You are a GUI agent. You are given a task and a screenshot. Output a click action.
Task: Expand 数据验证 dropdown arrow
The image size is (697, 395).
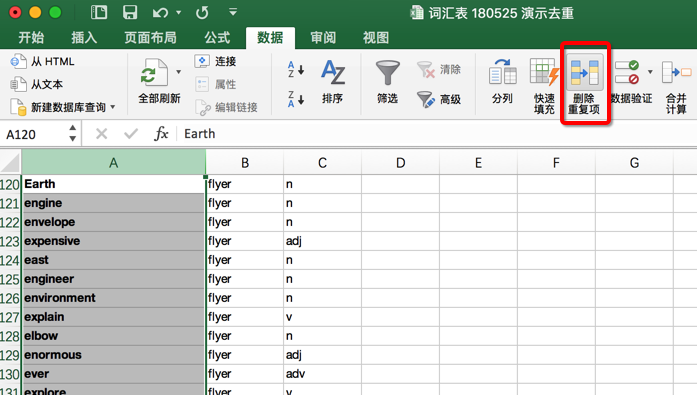pos(650,72)
